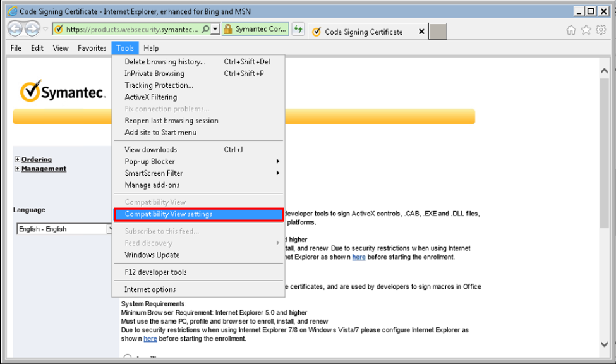This screenshot has width=616, height=364.
Task: Close the Code Signing Certificate tab
Action: 421,32
